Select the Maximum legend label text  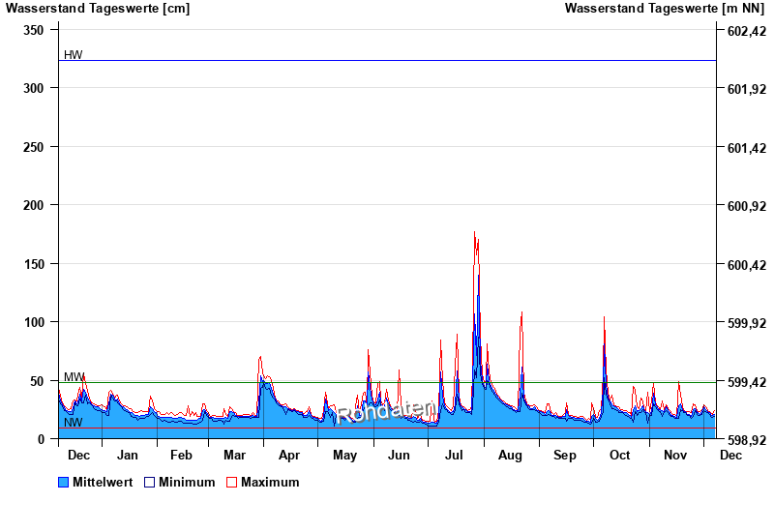[x=270, y=482]
